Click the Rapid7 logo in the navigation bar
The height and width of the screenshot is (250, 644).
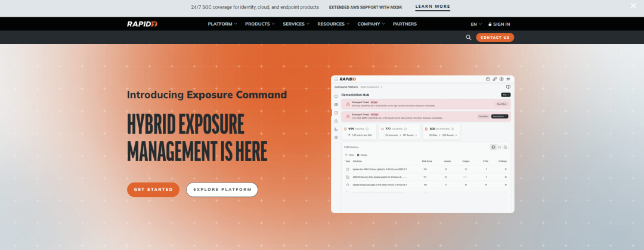[x=142, y=24]
